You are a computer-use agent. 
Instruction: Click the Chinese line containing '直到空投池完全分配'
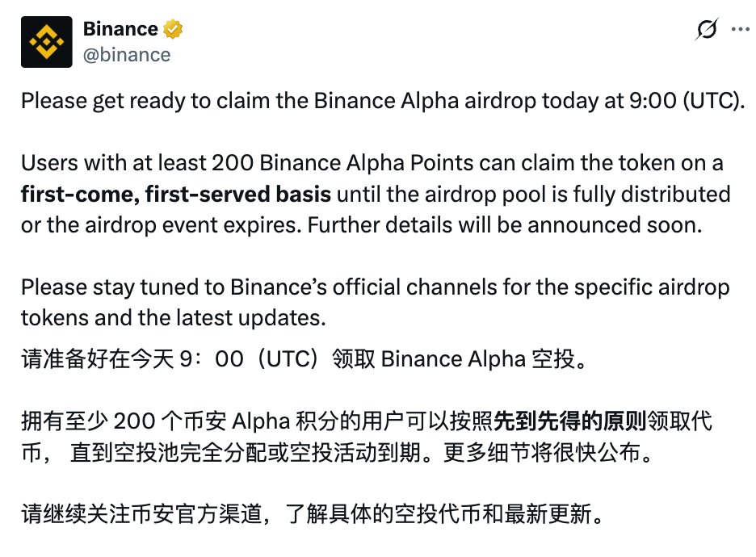point(337,452)
